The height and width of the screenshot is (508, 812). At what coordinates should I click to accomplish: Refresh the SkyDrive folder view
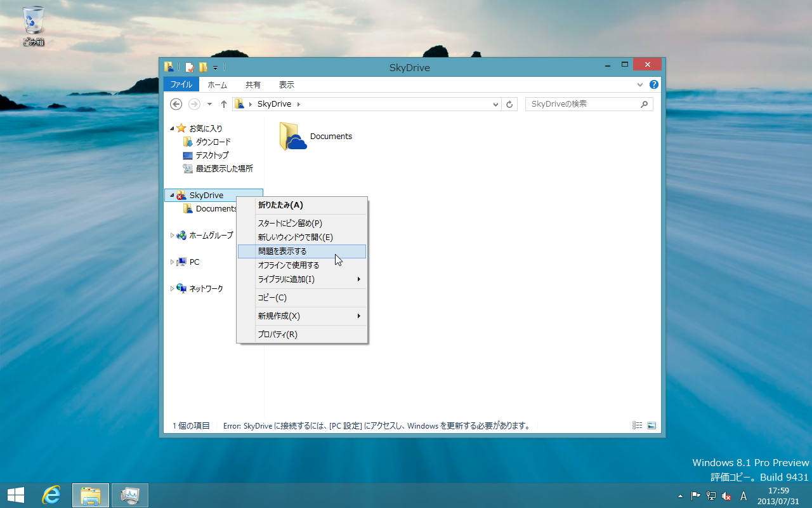[509, 104]
